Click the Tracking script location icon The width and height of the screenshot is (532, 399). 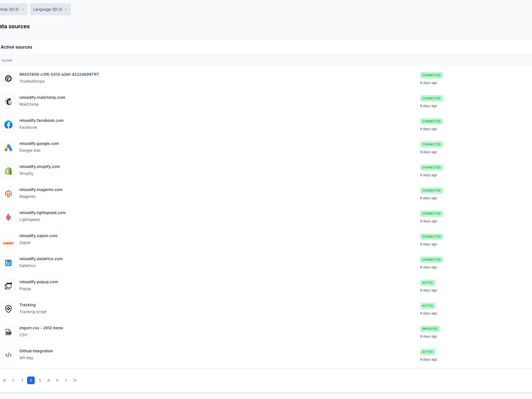(8, 309)
